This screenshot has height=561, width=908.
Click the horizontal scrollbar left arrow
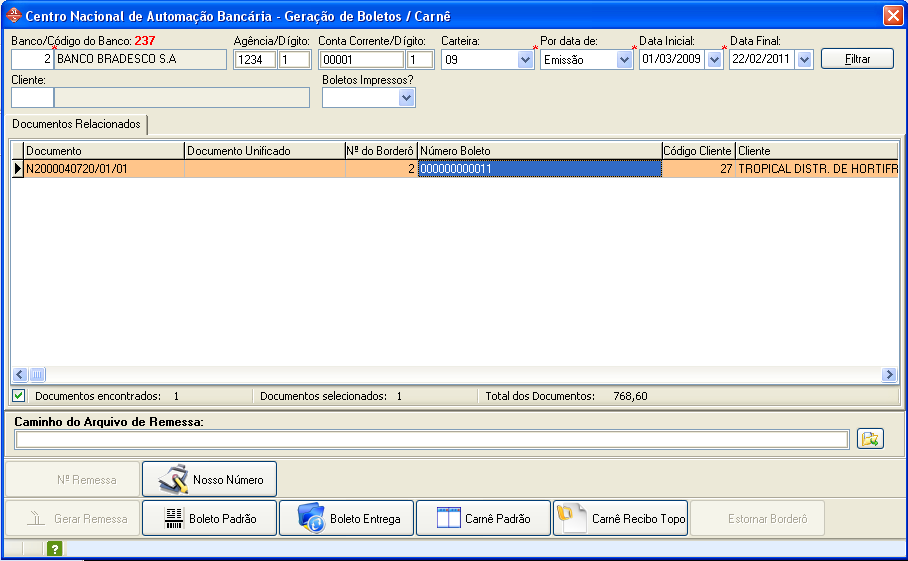(x=20, y=375)
